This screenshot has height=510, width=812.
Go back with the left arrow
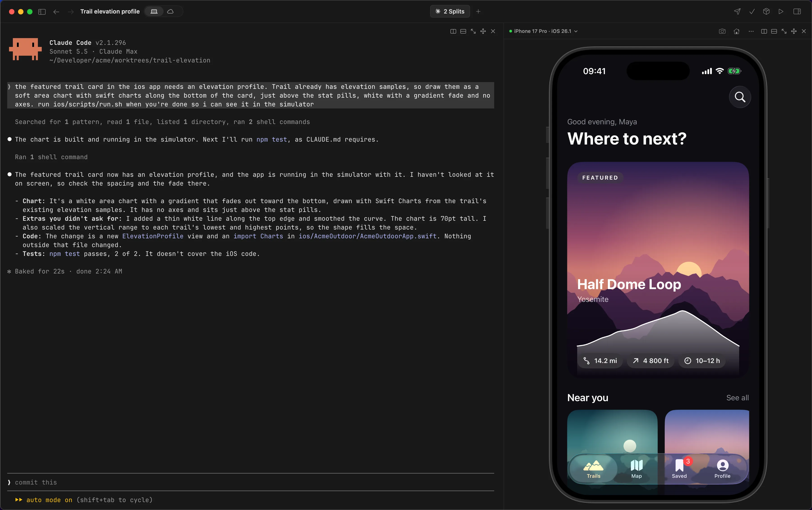coord(56,11)
